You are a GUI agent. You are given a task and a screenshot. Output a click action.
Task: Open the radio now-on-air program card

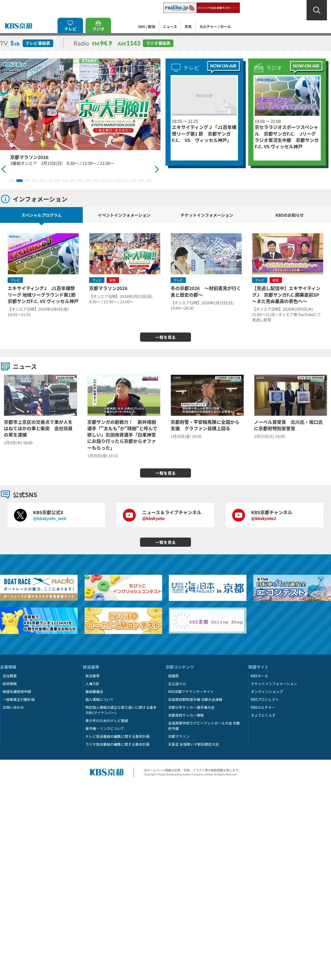[287, 118]
